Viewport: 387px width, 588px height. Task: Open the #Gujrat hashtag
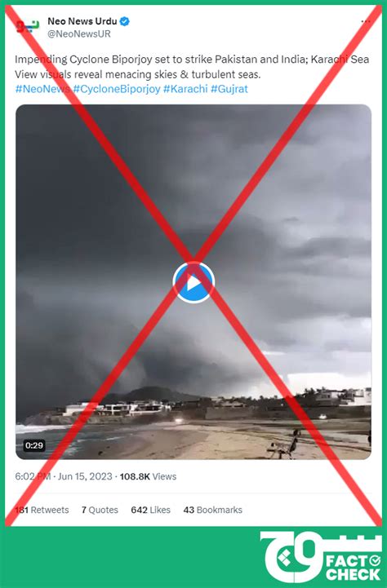229,89
